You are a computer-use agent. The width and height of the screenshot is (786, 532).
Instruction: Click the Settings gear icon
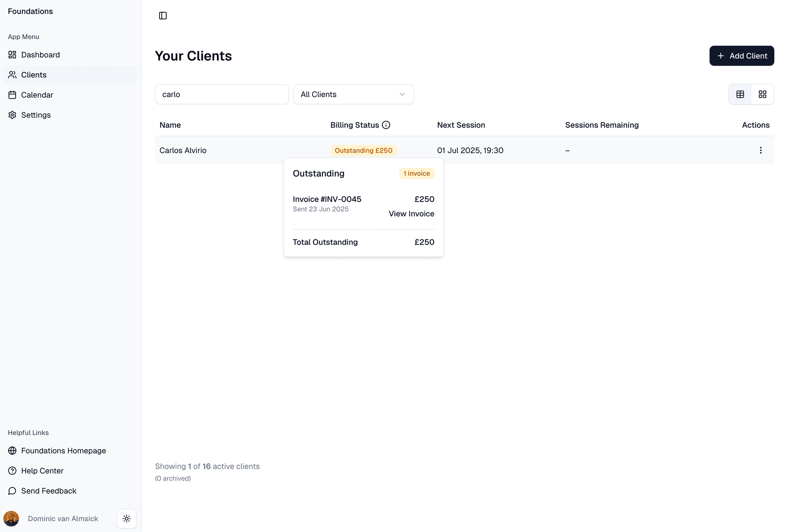(x=12, y=115)
